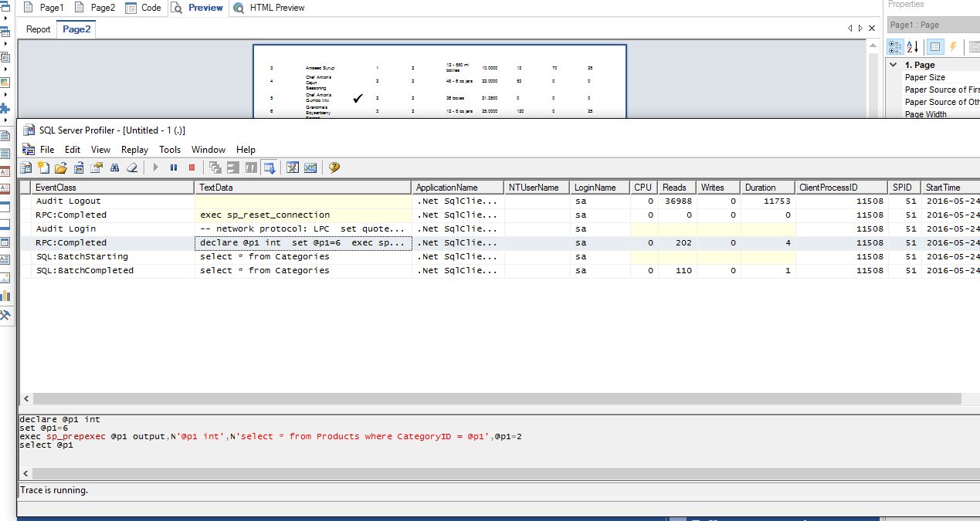Collapse the '1. Page' property category
The width and height of the screenshot is (980, 521).
pos(894,65)
